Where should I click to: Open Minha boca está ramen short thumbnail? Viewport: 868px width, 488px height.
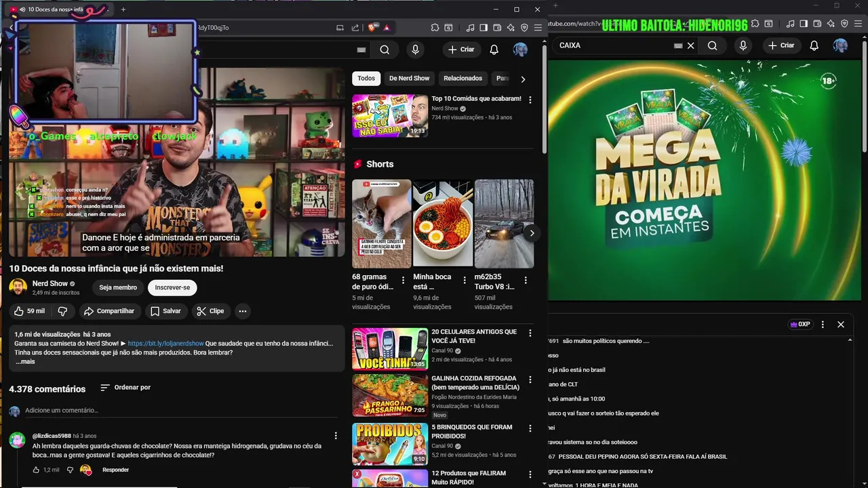click(443, 224)
